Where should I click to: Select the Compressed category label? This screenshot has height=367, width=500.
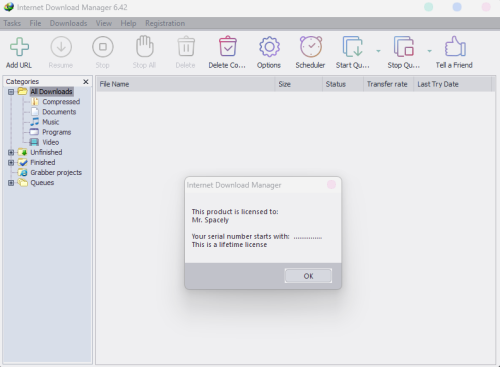pyautogui.click(x=61, y=102)
